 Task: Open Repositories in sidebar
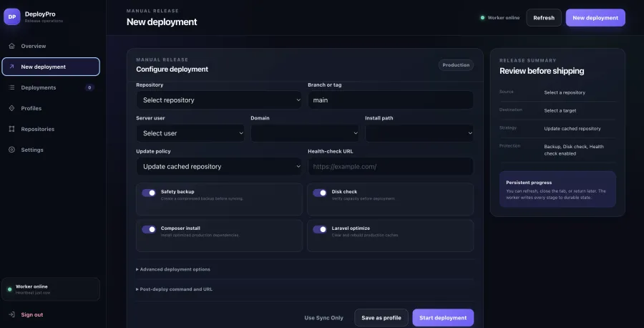click(x=51, y=129)
